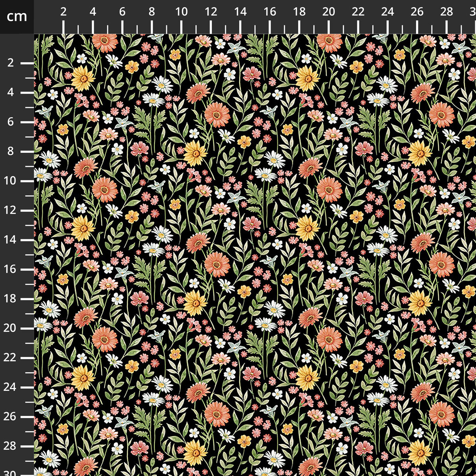476x476 pixels.
Task: Select the "16" mark on the horizontal ruler
Action: click(x=270, y=12)
